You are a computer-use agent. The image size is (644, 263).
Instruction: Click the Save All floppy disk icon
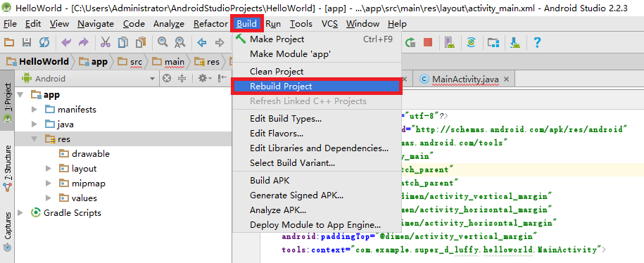pyautogui.click(x=27, y=42)
